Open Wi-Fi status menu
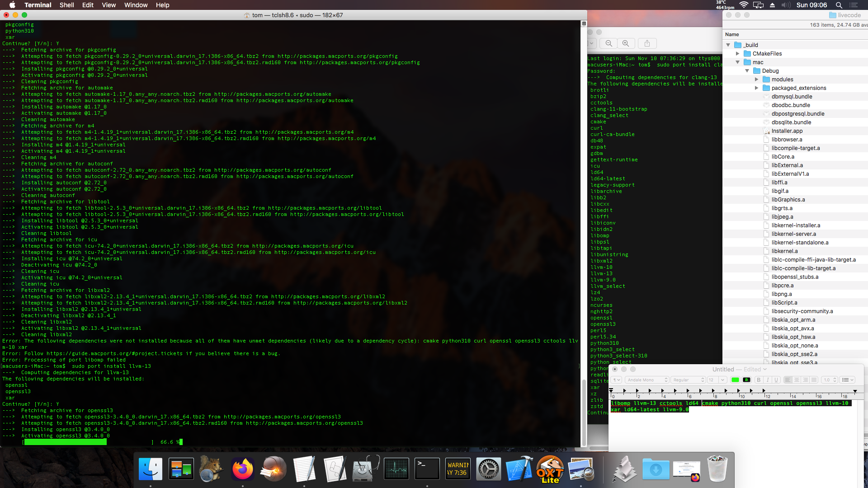This screenshot has width=868, height=488. 744,5
